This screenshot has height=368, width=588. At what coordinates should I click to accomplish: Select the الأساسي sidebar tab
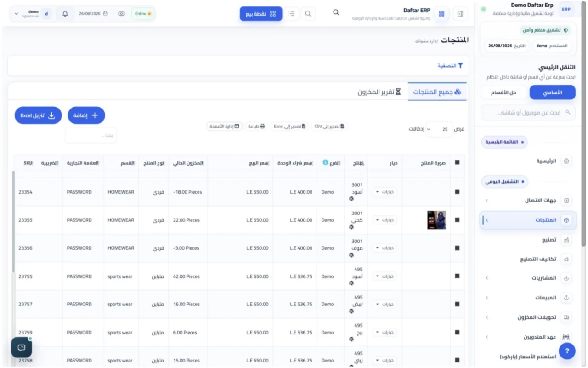pyautogui.click(x=553, y=92)
